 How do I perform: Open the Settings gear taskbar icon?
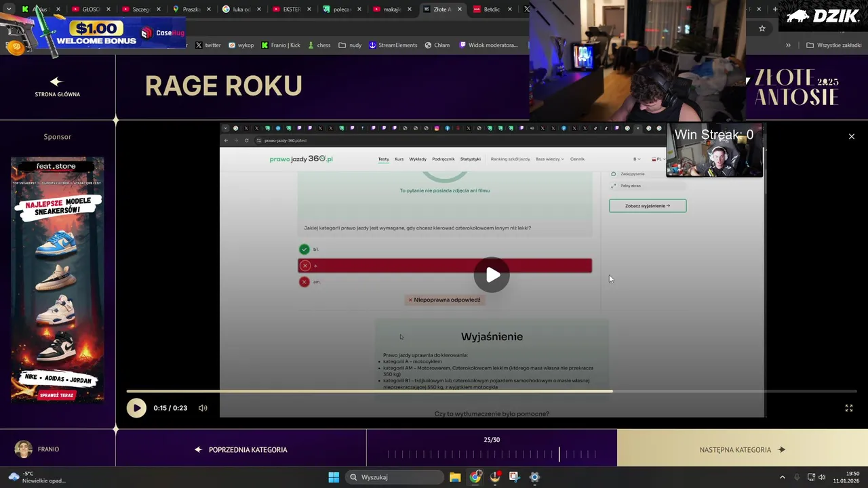tap(534, 477)
